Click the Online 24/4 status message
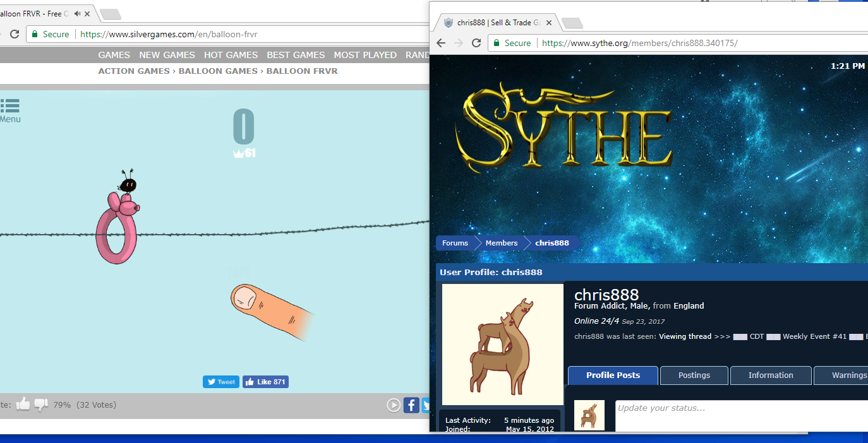This screenshot has width=868, height=443. [596, 321]
